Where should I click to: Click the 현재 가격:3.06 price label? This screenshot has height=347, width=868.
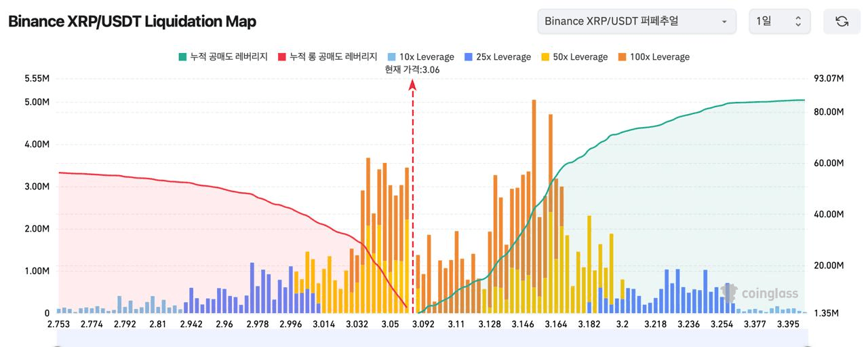tap(412, 69)
